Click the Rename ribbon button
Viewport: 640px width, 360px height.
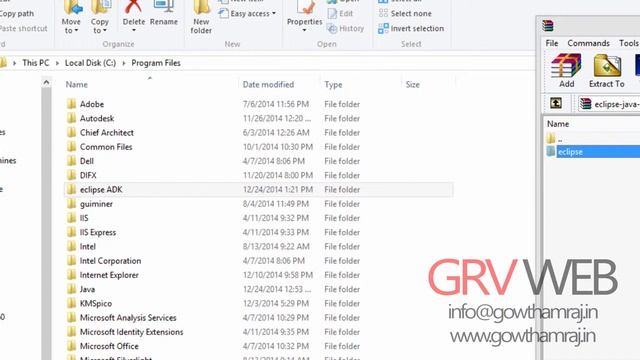[164, 14]
